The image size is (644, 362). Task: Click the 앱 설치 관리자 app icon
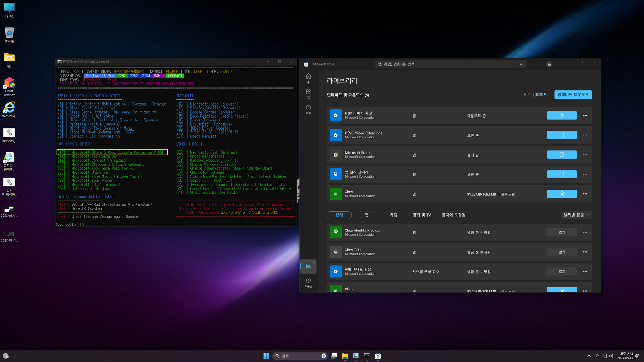(x=336, y=174)
